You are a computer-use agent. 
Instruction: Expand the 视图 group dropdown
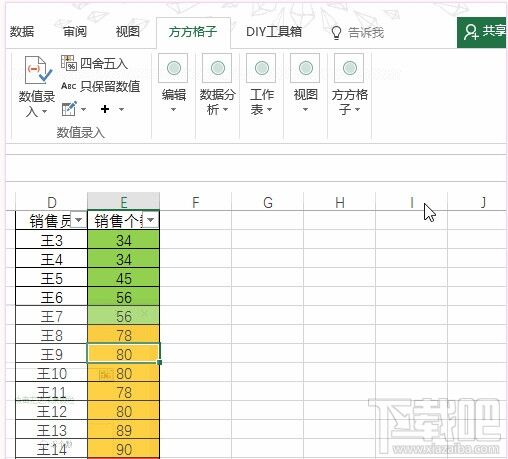305,109
